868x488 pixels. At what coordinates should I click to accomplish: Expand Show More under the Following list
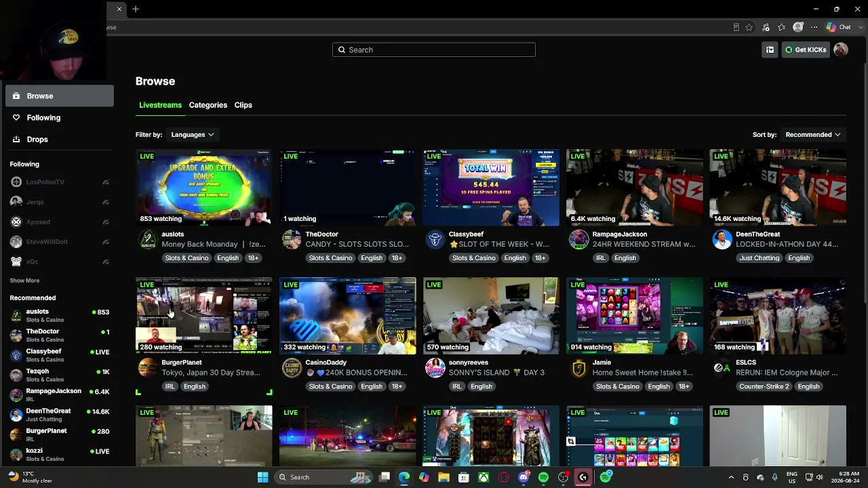(24, 281)
